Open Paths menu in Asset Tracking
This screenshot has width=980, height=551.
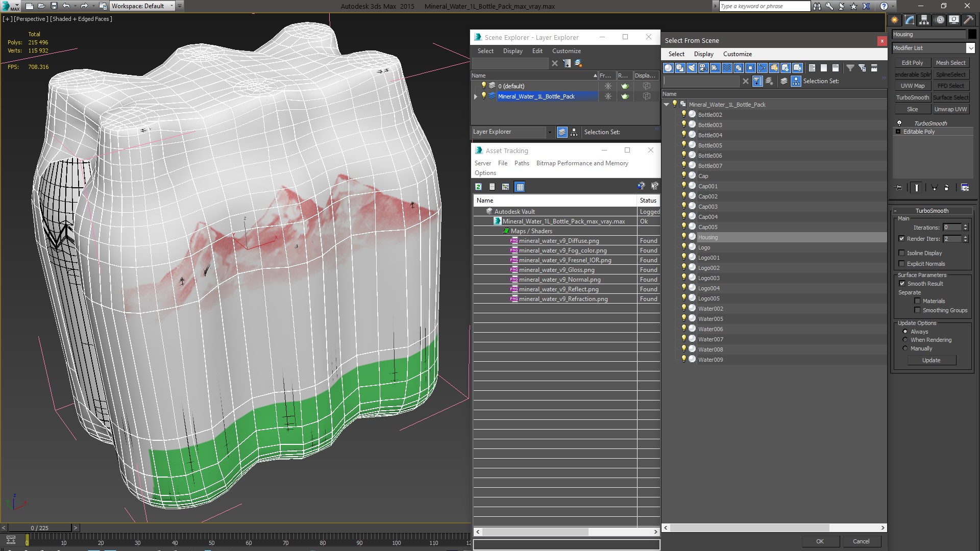tap(522, 163)
